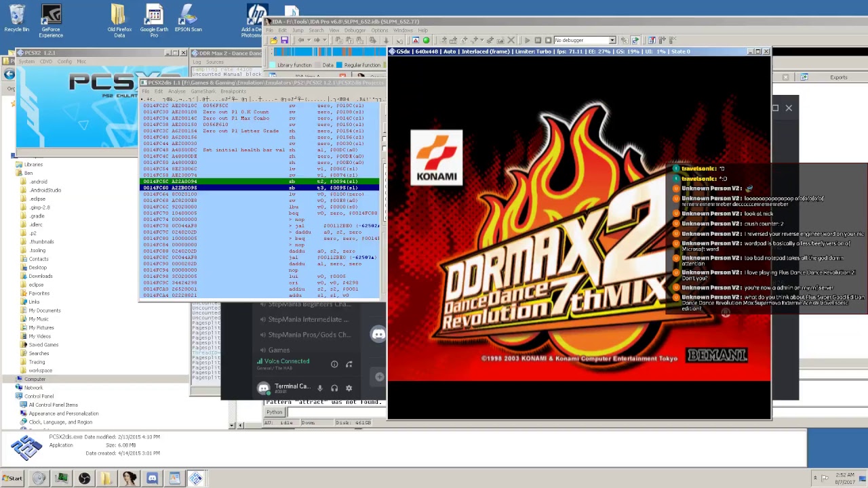Open the CDVD menu in PCSX2
Screen dimensions: 868x488
[46, 62]
